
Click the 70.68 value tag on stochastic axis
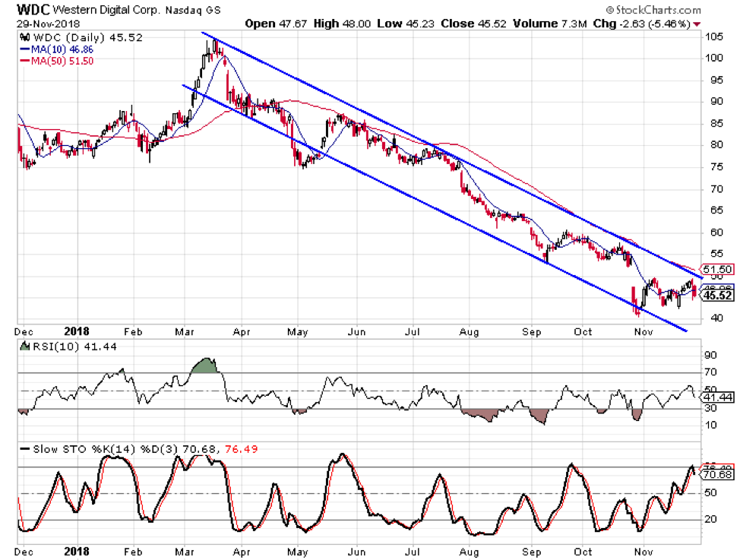[718, 474]
